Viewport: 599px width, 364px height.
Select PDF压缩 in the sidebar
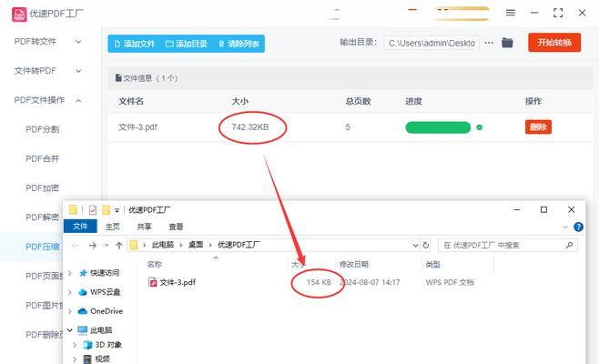[x=43, y=247]
